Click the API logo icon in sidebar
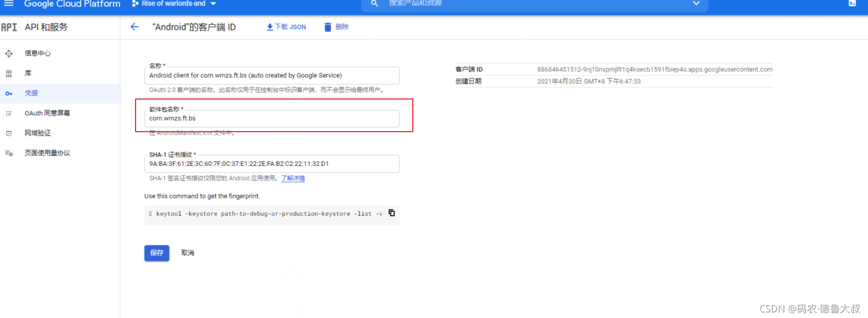This screenshot has width=868, height=318. [9, 27]
